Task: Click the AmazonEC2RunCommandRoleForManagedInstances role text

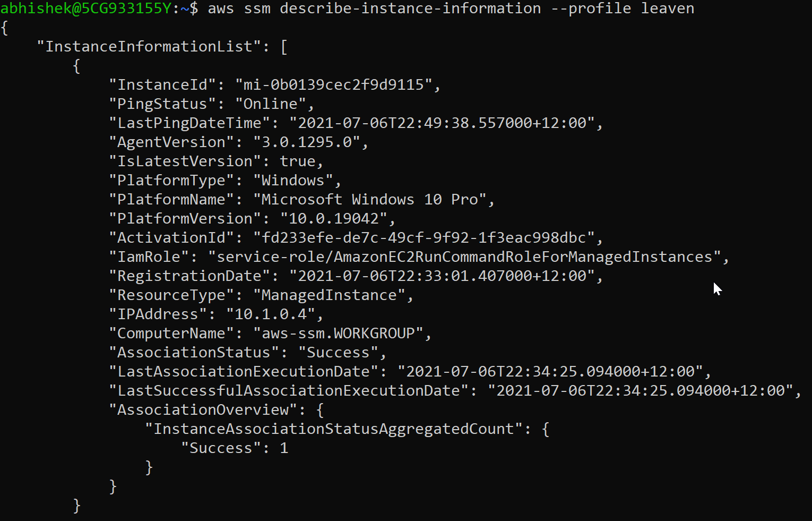Action: (523, 257)
